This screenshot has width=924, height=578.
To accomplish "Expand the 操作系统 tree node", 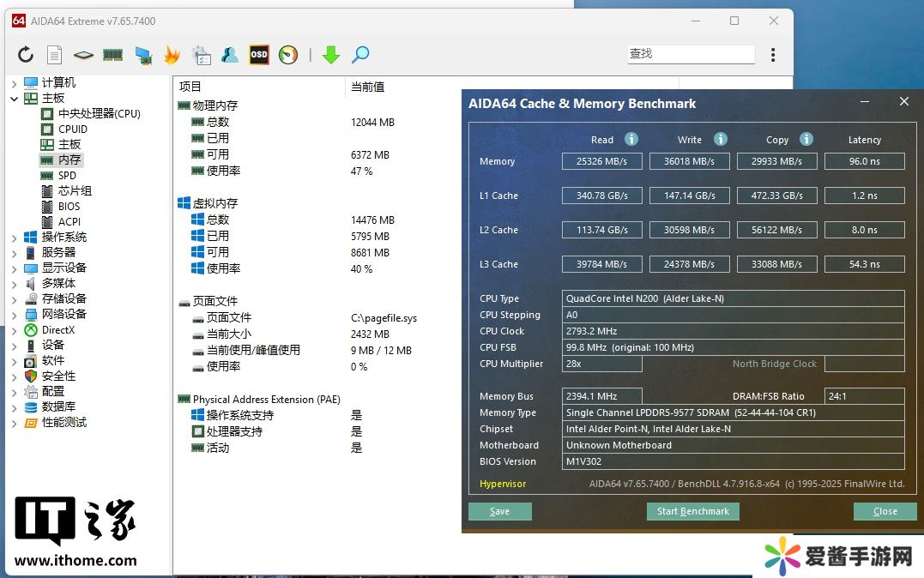I will [15, 238].
